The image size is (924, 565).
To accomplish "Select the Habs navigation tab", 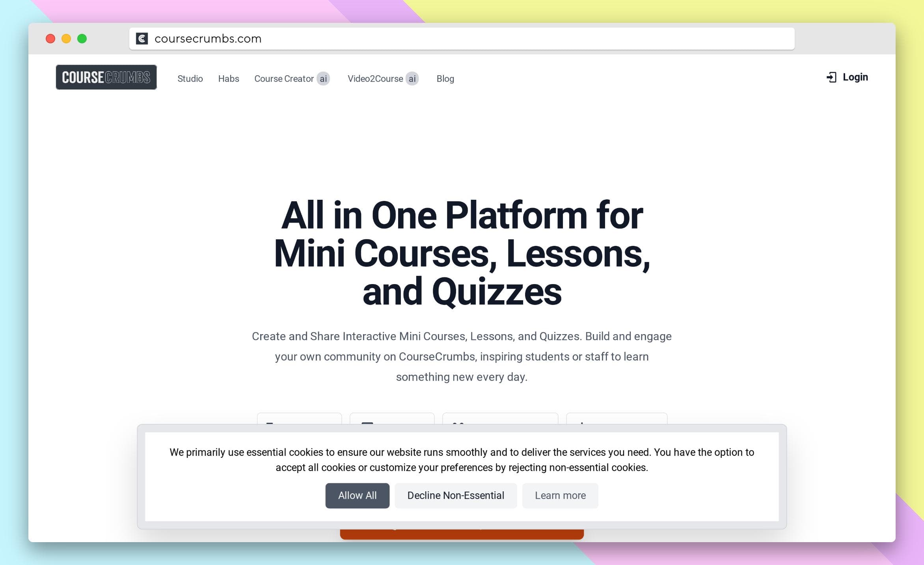I will (x=228, y=78).
